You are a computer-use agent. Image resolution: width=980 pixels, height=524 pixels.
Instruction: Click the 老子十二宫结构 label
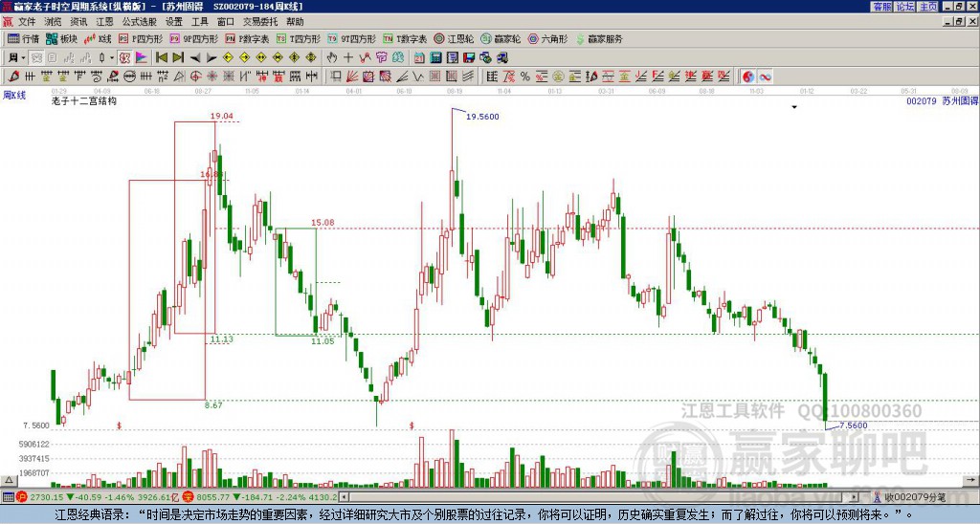tap(83, 100)
